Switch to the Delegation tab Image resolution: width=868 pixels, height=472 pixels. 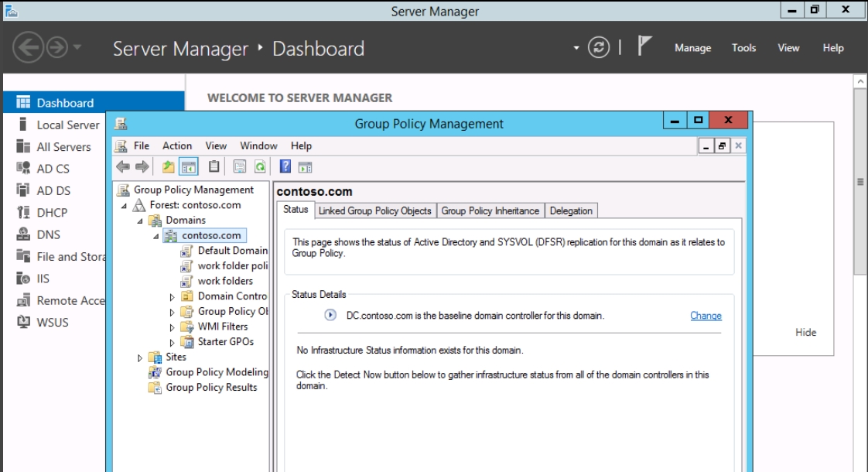[x=571, y=210]
